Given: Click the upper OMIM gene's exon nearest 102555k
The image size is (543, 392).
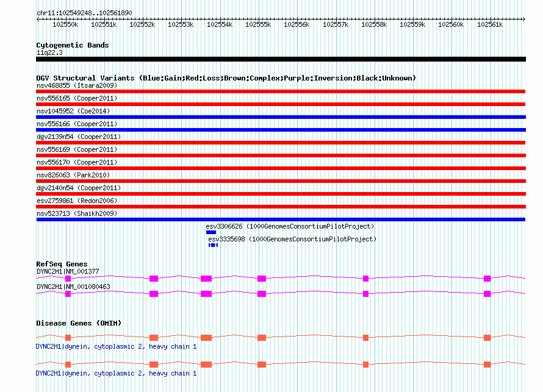Looking at the screenshot, I should [262, 338].
